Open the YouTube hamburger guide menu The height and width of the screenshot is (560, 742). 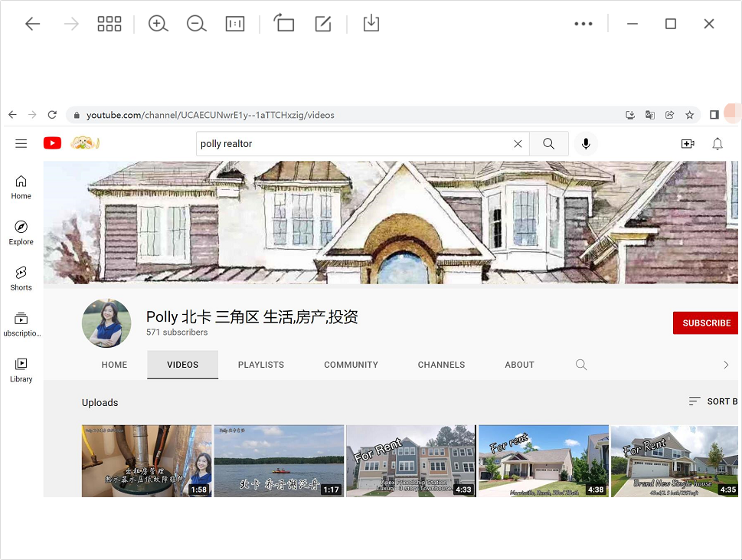point(21,143)
